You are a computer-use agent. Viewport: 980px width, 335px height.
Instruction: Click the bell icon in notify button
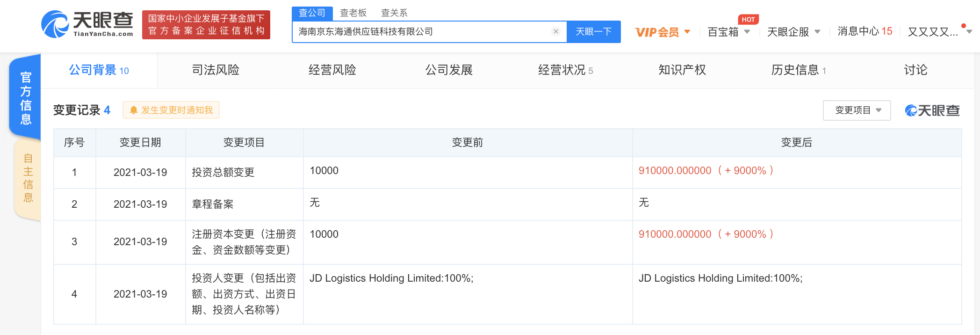134,110
